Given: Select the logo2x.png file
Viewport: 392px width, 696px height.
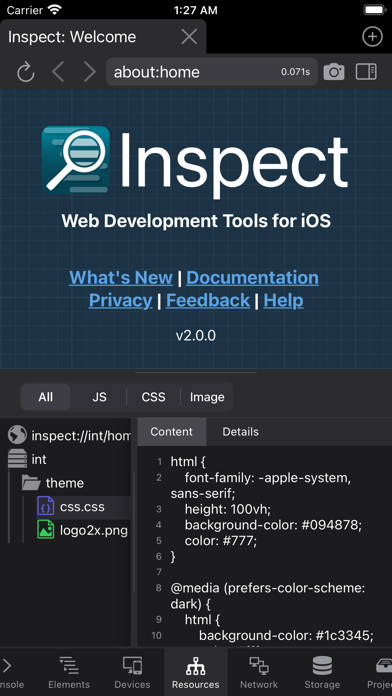Looking at the screenshot, I should (x=65, y=530).
